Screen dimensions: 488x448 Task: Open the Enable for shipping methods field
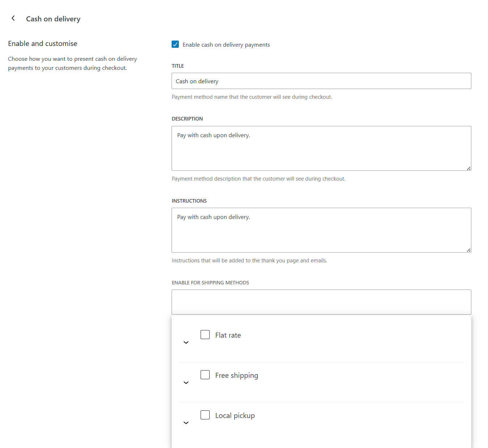coord(321,302)
